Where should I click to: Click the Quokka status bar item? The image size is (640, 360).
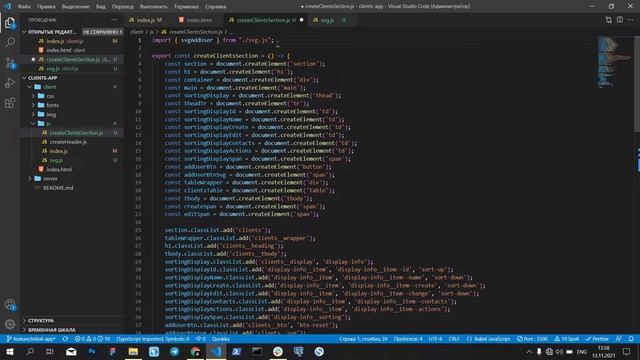220,339
